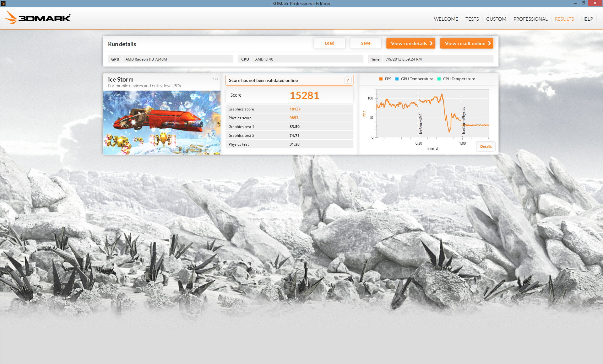Go to the CUSTOM tab
This screenshot has height=364, width=603.
point(496,19)
